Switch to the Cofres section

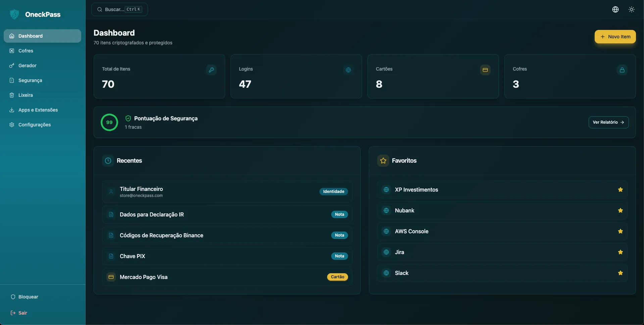(26, 50)
